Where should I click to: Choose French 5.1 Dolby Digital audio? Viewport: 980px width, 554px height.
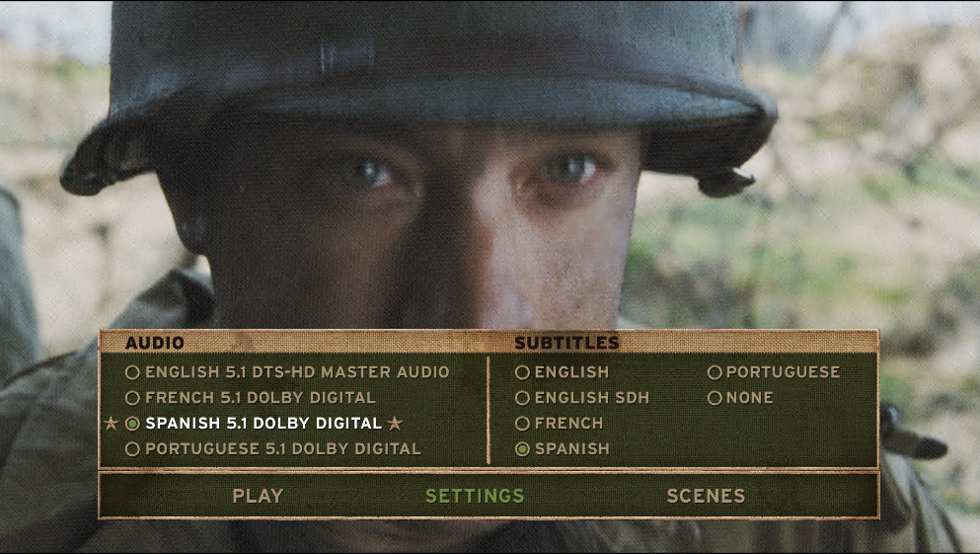click(132, 398)
